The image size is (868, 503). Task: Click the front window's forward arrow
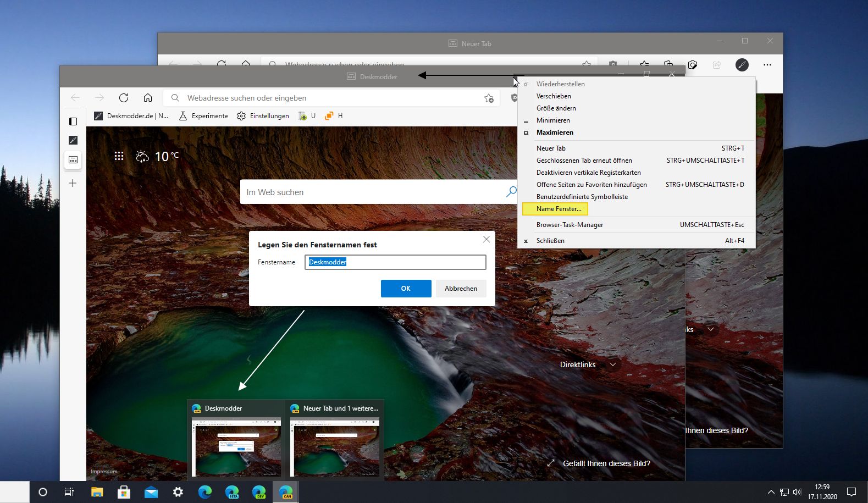[99, 98]
